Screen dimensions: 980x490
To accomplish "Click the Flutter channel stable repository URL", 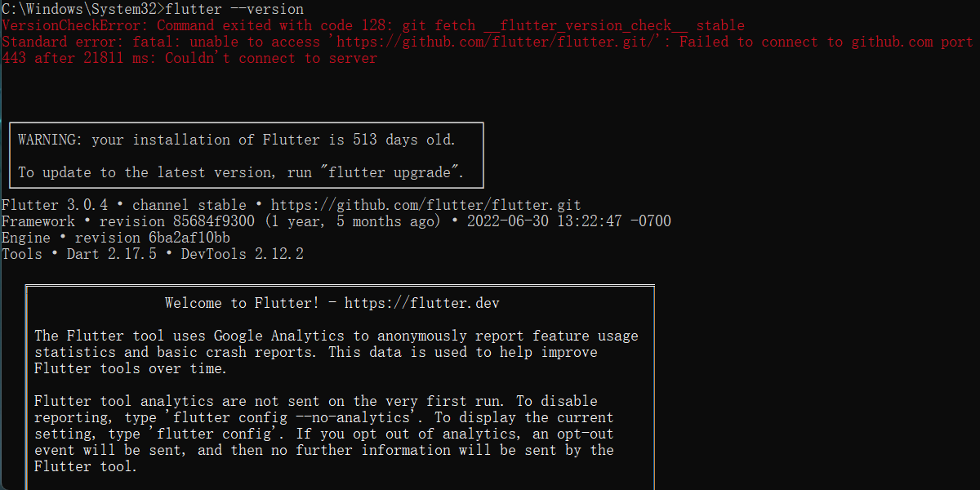I will coord(426,206).
